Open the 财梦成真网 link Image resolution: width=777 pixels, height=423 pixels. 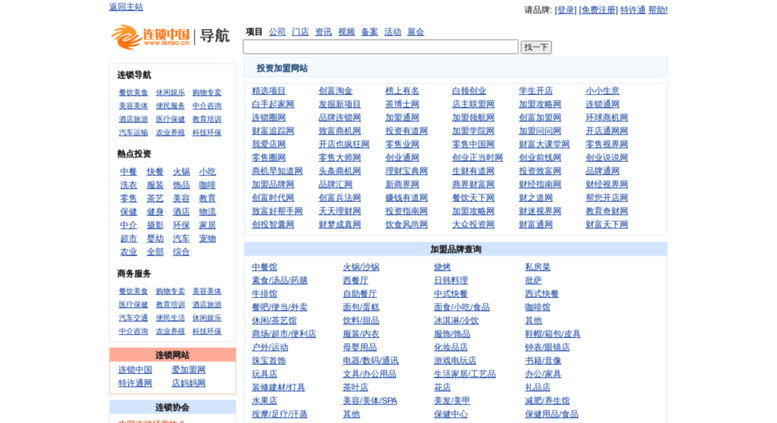pyautogui.click(x=340, y=225)
